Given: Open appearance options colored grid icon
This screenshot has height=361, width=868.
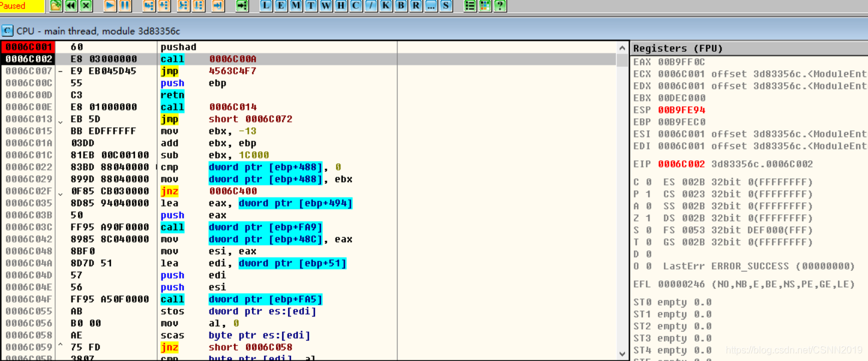Looking at the screenshot, I should (485, 6).
